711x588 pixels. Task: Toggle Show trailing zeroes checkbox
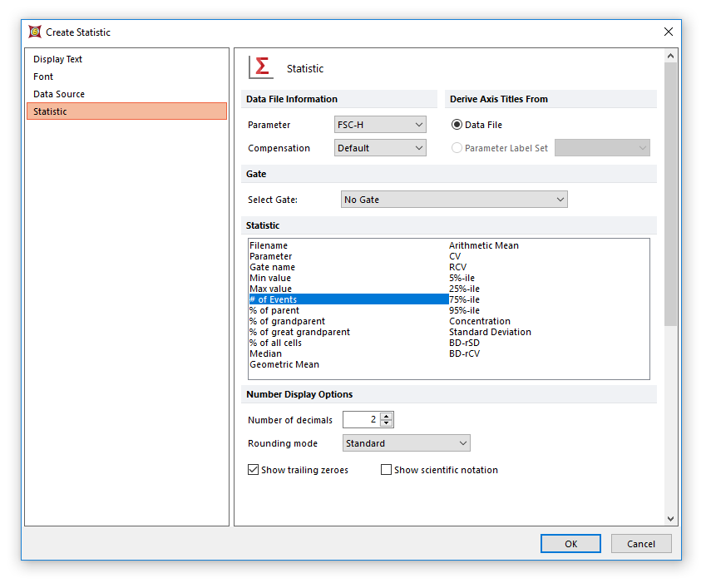pos(254,470)
